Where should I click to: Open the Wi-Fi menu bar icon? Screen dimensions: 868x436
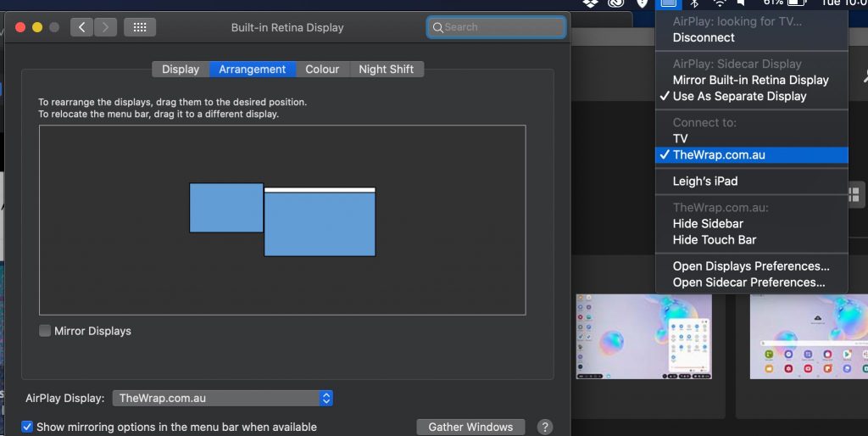[x=719, y=3]
